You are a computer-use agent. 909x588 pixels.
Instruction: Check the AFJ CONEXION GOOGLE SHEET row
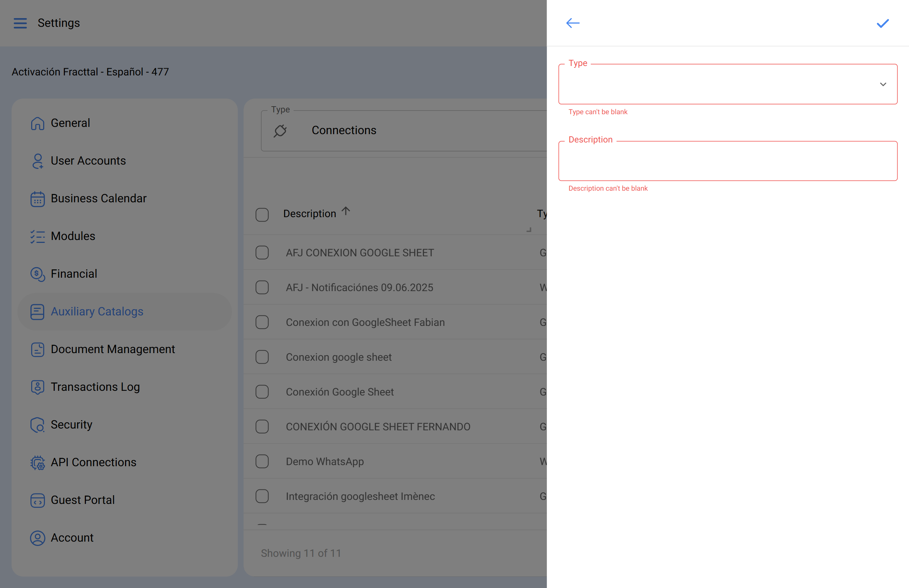coord(262,252)
